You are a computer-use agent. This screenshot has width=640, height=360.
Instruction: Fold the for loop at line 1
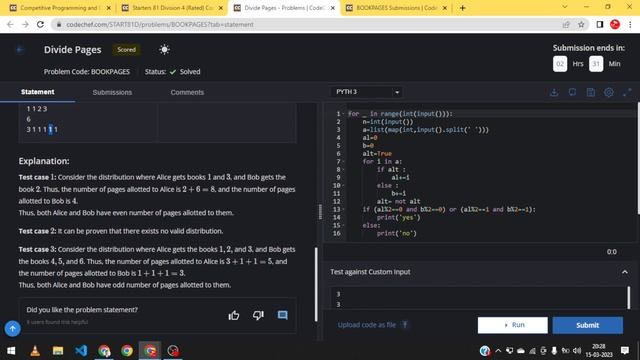click(343, 114)
